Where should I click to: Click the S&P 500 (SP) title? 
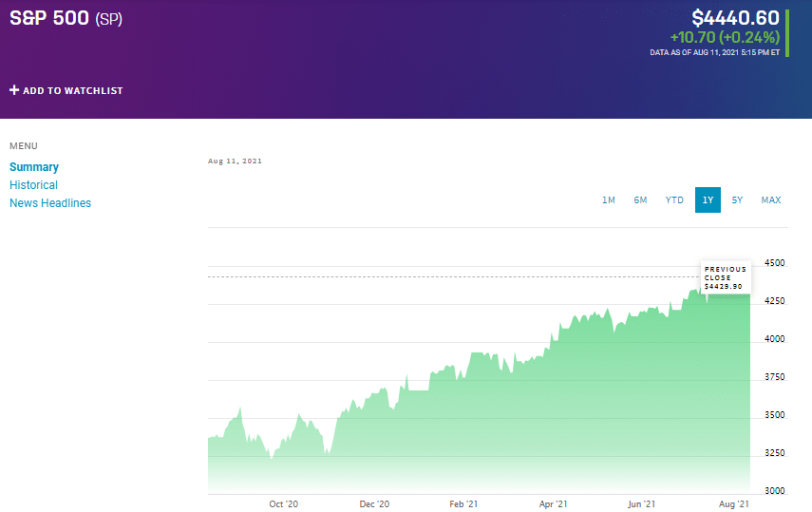66,18
